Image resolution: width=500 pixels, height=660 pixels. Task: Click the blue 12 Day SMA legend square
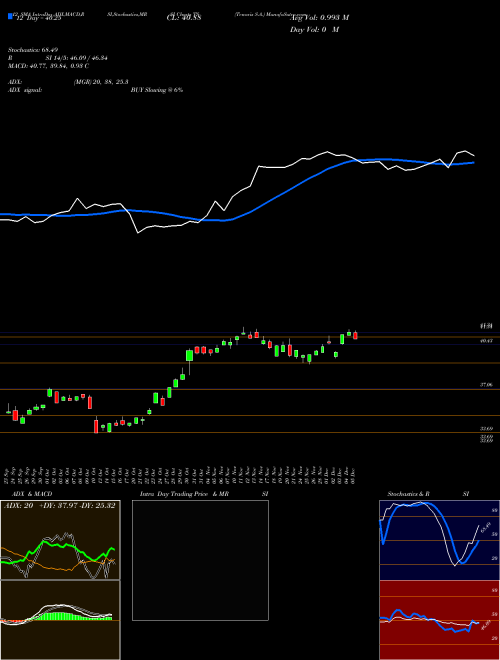[x=10, y=16]
